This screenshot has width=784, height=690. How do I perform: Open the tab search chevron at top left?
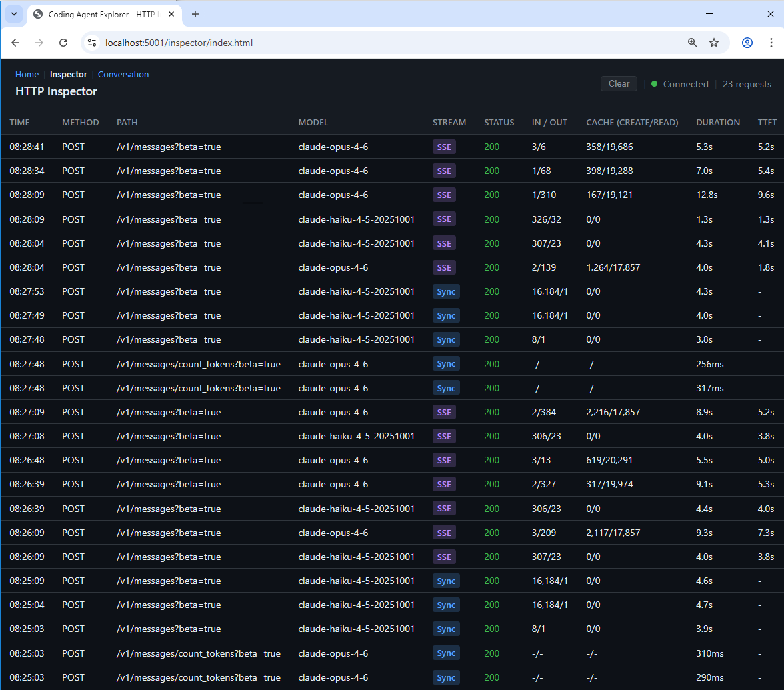pos(13,14)
